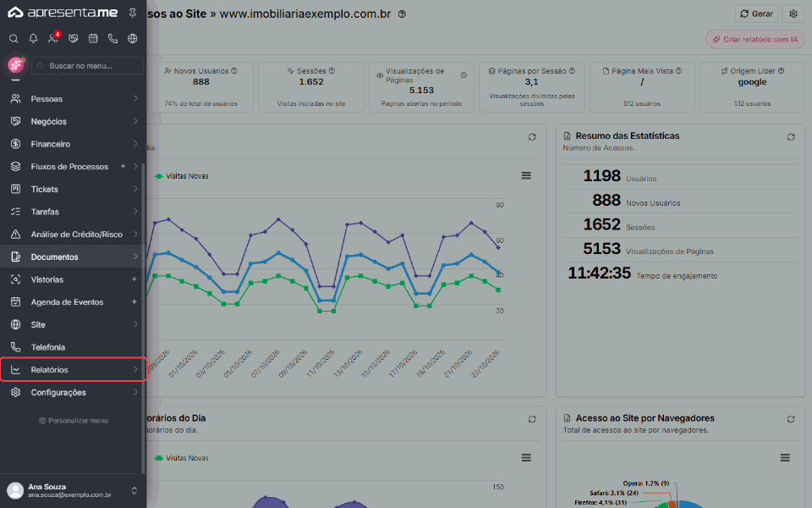The height and width of the screenshot is (508, 812).
Task: Open the Ana Souza account switcher arrows
Action: pos(134,490)
